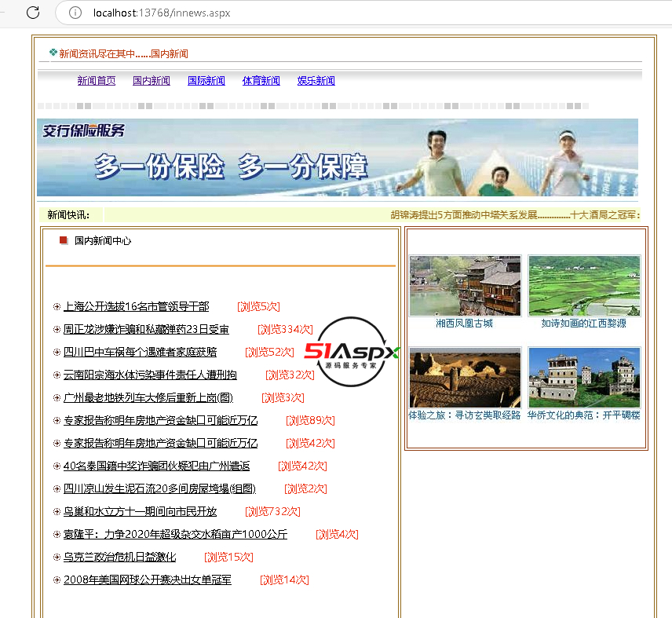Click the 交行保险服务 banner advertisement

tap(338, 157)
